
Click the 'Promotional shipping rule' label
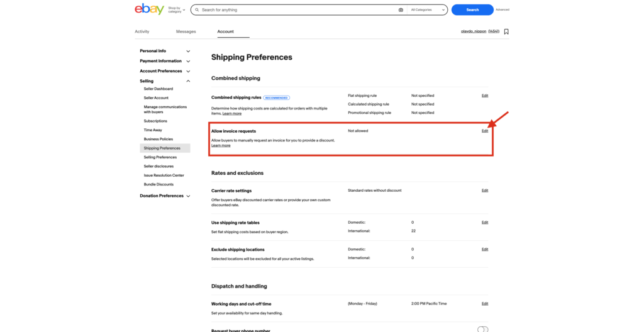click(x=370, y=113)
